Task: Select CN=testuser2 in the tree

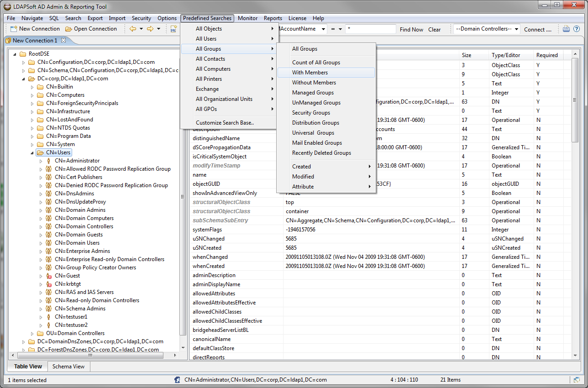Action: [x=71, y=325]
